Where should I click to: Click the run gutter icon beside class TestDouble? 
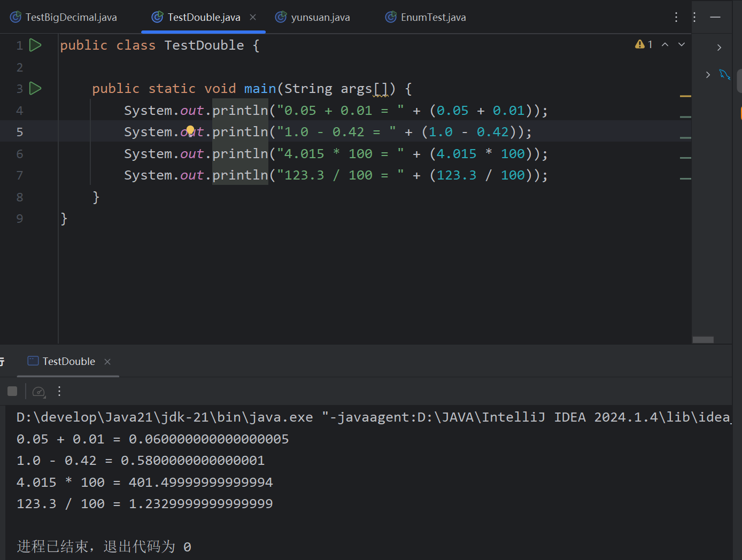tap(35, 45)
